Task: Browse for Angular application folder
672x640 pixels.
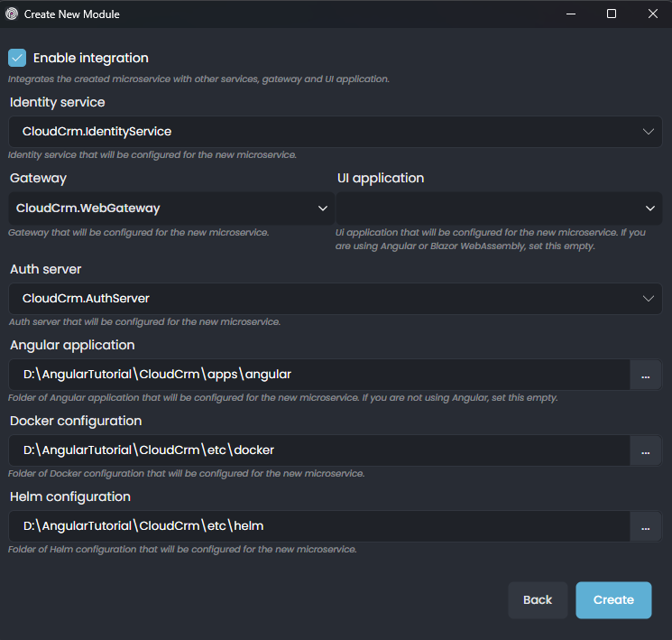Action: (645, 375)
